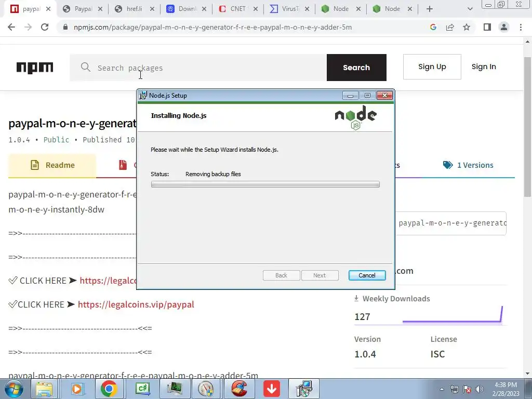The width and height of the screenshot is (532, 399).
Task: Share this page via share icon
Action: [x=450, y=27]
